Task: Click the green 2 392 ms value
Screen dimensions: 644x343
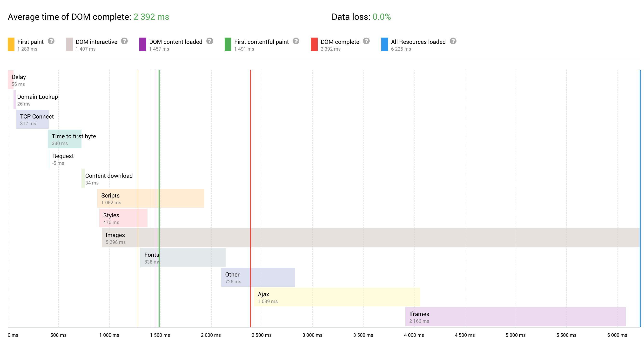Action: coord(151,17)
